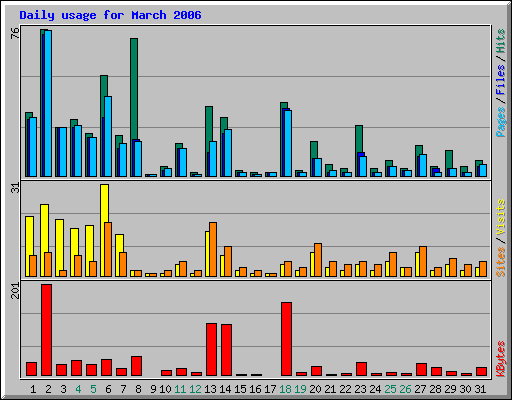Screen dimensions: 512x400
Task: Click day label "29" on the x-axis
Action: pyautogui.click(x=450, y=389)
